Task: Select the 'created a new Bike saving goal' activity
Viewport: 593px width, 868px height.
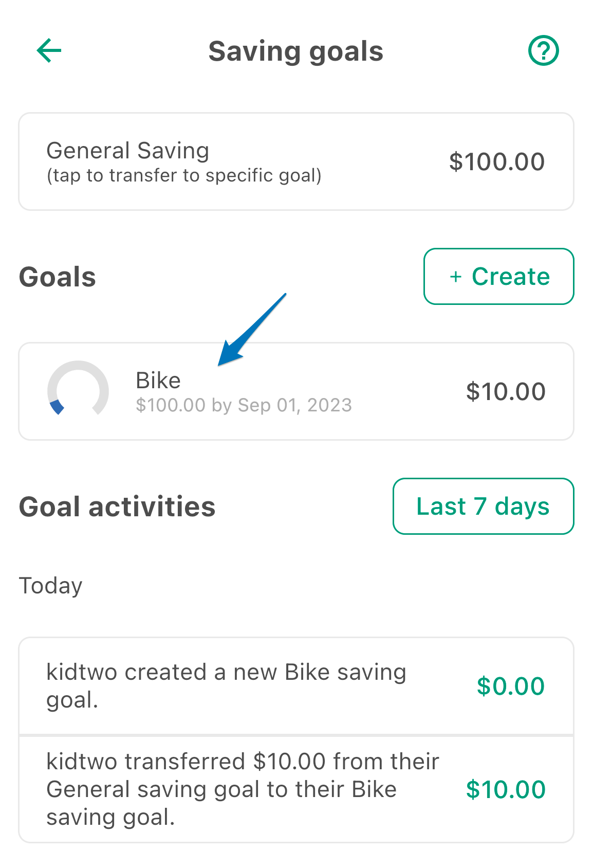Action: 296,686
